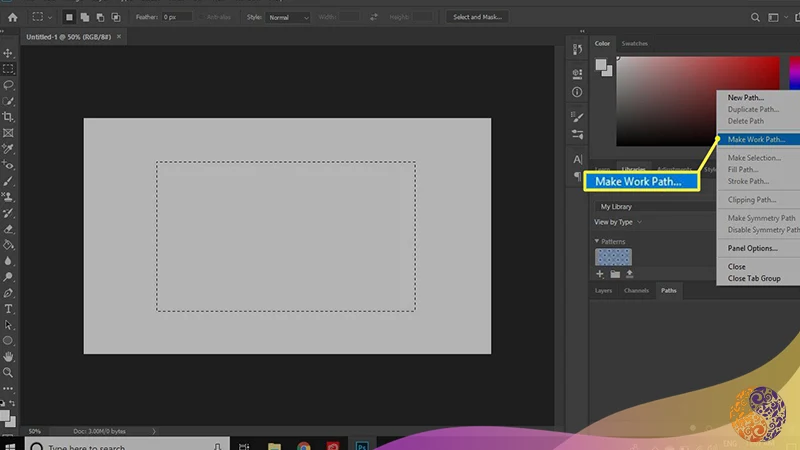Collapse the Patterns group in Libraries
This screenshot has height=450, width=800.
597,242
